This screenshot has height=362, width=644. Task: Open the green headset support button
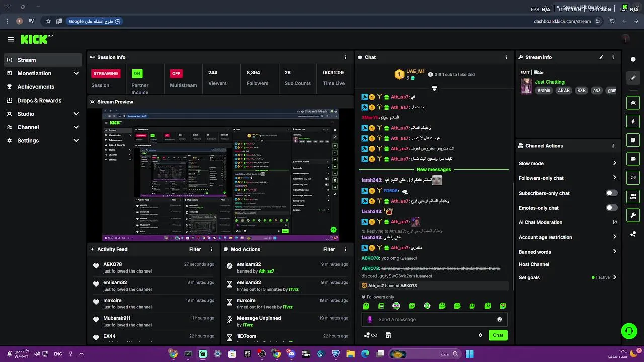629,331
